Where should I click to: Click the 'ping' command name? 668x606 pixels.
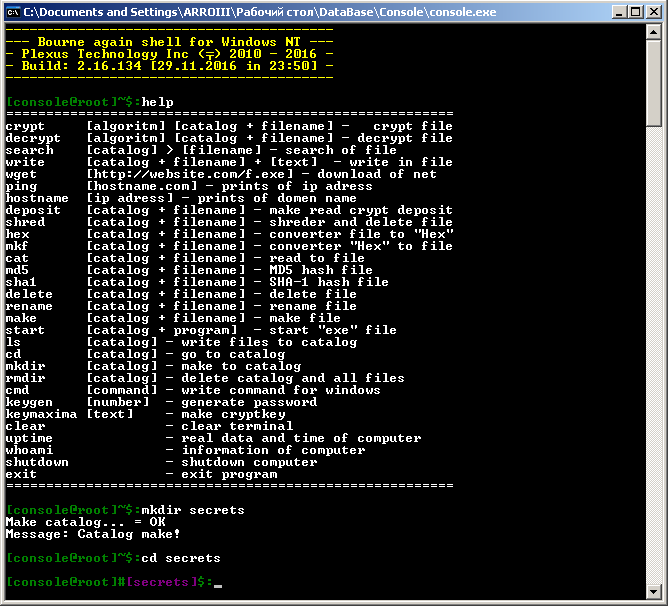(x=21, y=186)
